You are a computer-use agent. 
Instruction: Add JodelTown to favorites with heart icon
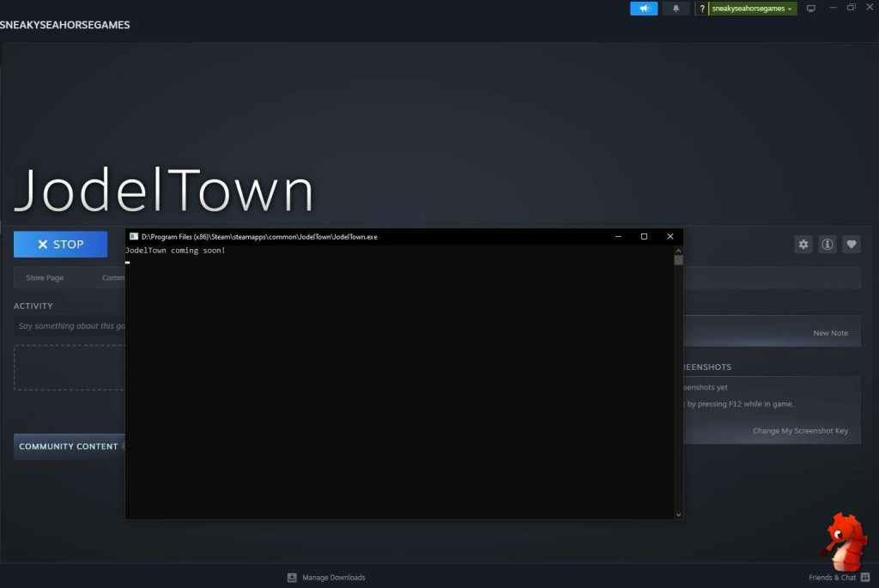tap(852, 245)
